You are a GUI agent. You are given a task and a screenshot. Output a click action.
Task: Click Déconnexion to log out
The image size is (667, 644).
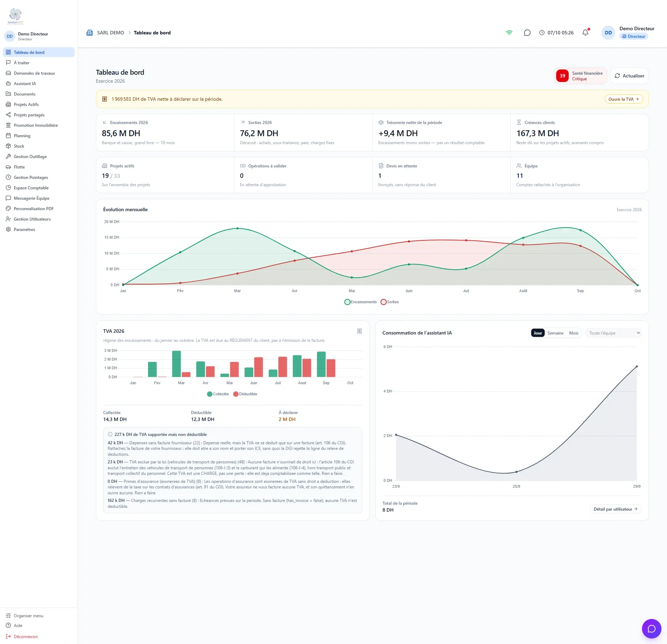tap(39, 636)
